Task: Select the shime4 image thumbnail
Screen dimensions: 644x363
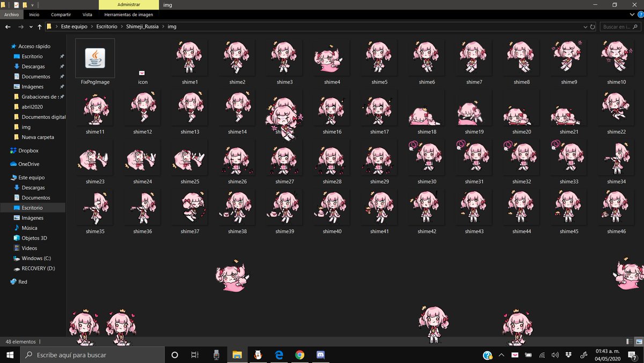Action: 332,58
